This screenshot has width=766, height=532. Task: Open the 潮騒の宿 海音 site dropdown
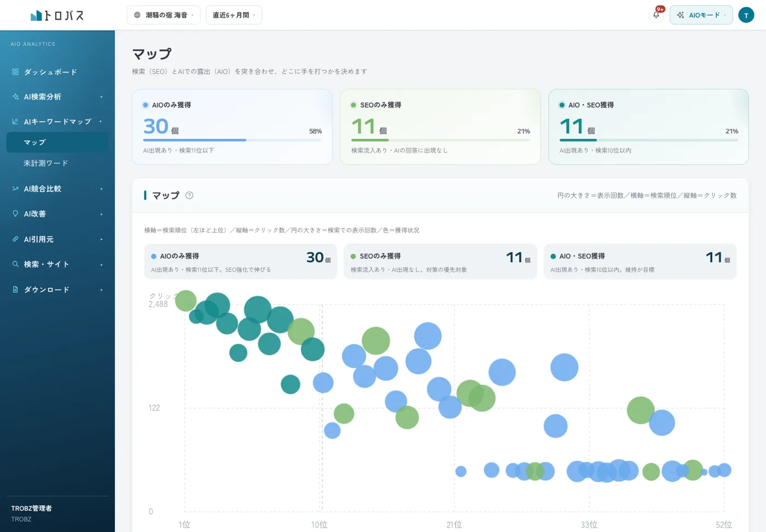164,15
